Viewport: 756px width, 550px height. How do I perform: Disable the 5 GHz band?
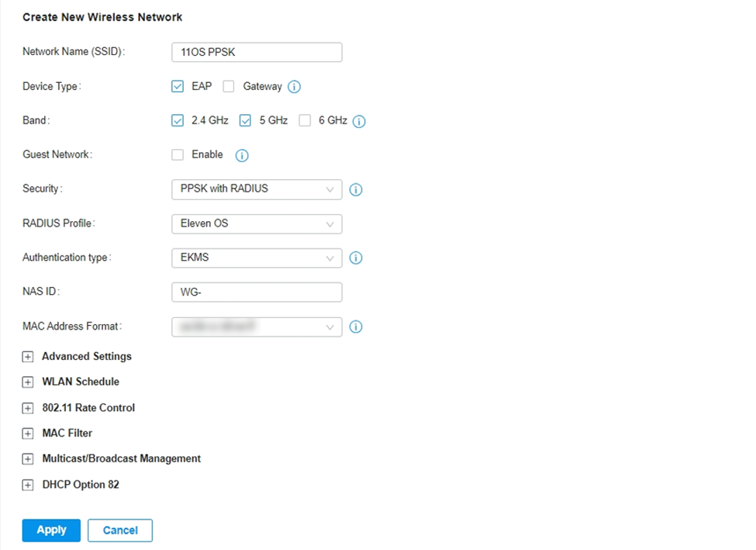pos(246,120)
